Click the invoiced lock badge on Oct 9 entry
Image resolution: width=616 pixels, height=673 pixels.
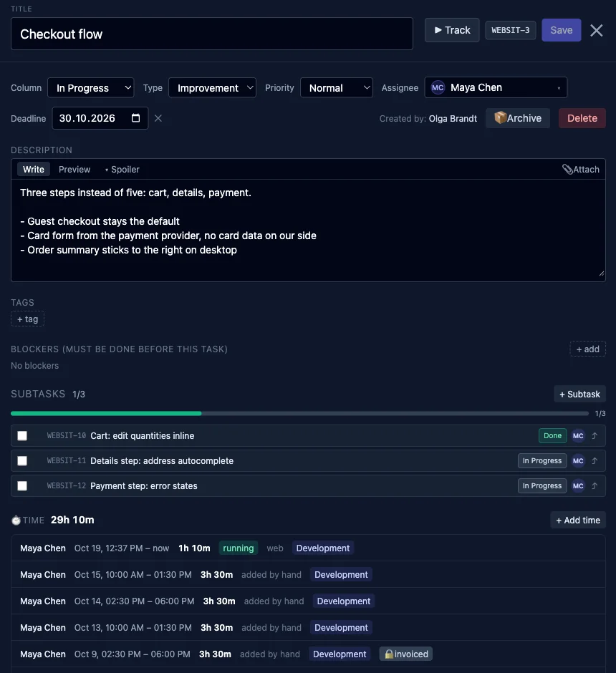point(405,654)
